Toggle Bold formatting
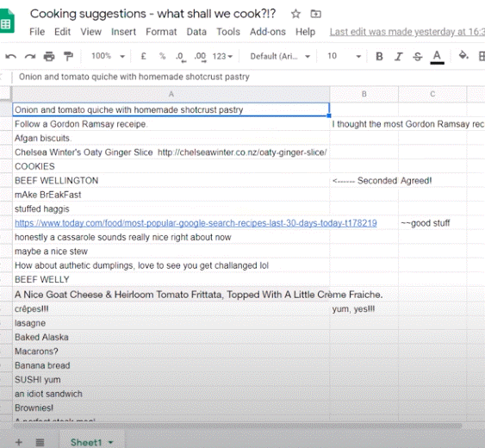Screen dimensions: 485x448 [x=379, y=56]
